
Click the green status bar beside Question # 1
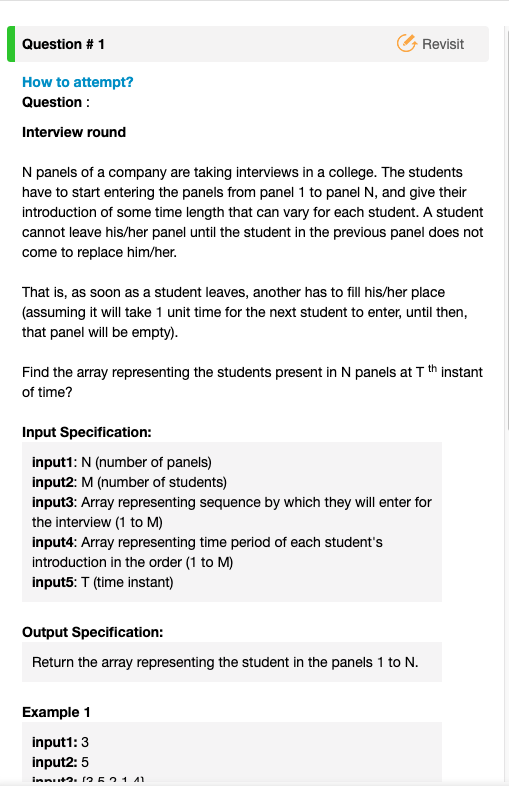click(11, 44)
